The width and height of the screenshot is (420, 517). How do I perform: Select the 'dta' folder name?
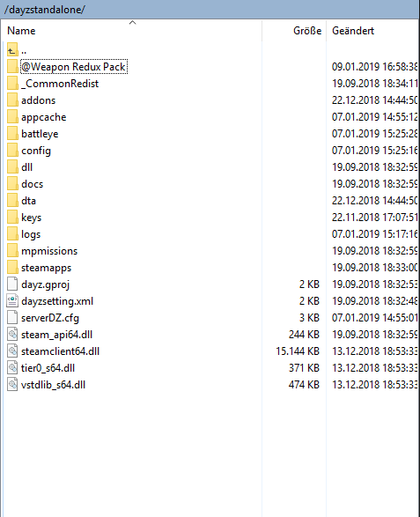click(x=28, y=201)
